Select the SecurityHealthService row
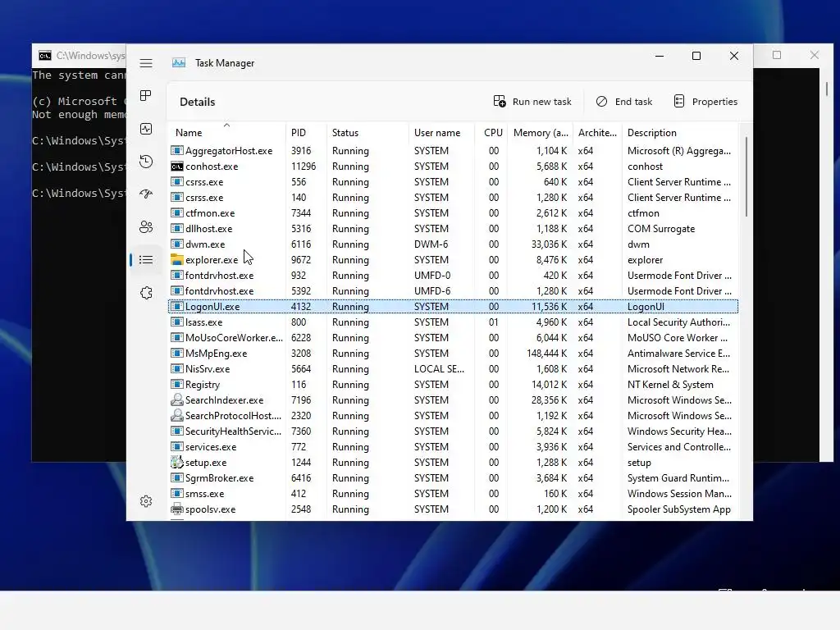Image resolution: width=840 pixels, height=630 pixels. [x=453, y=431]
